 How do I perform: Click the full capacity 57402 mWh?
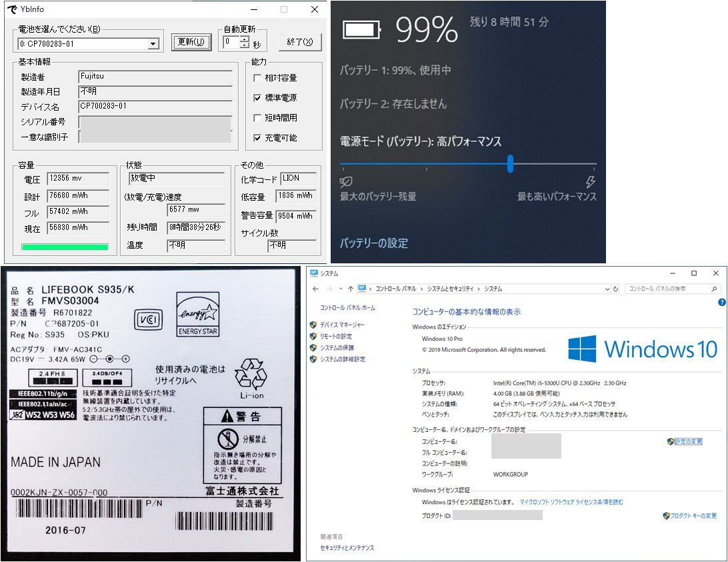coord(78,211)
